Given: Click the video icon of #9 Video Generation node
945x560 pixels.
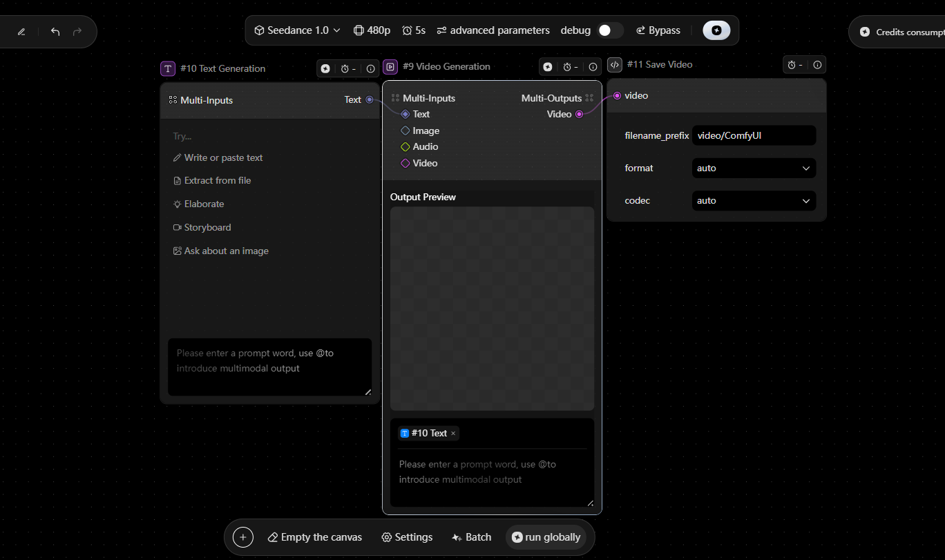Looking at the screenshot, I should tap(390, 67).
